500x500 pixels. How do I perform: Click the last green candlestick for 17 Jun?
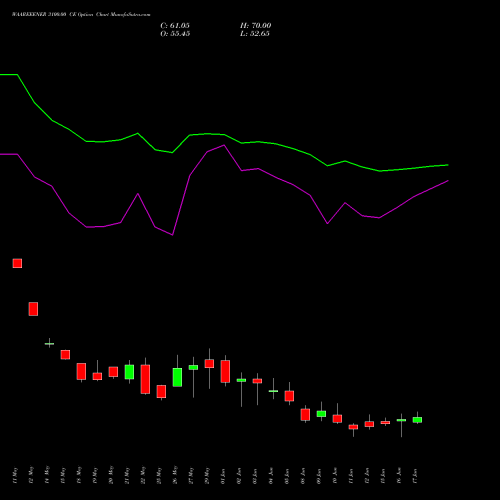click(417, 420)
